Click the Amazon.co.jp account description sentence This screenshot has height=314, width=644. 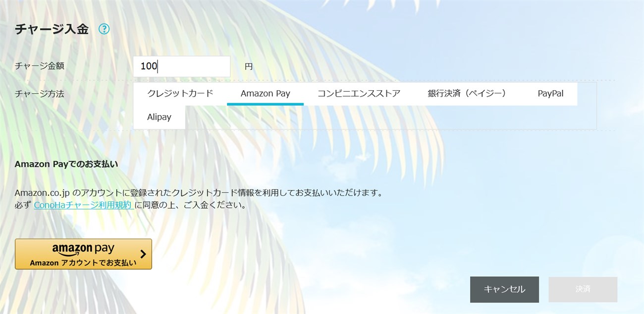(x=199, y=192)
